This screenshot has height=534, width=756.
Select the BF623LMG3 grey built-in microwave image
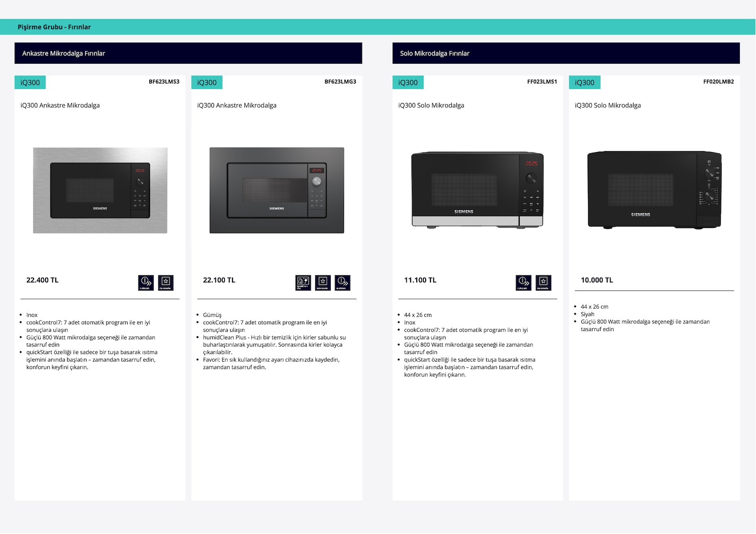coord(277,190)
